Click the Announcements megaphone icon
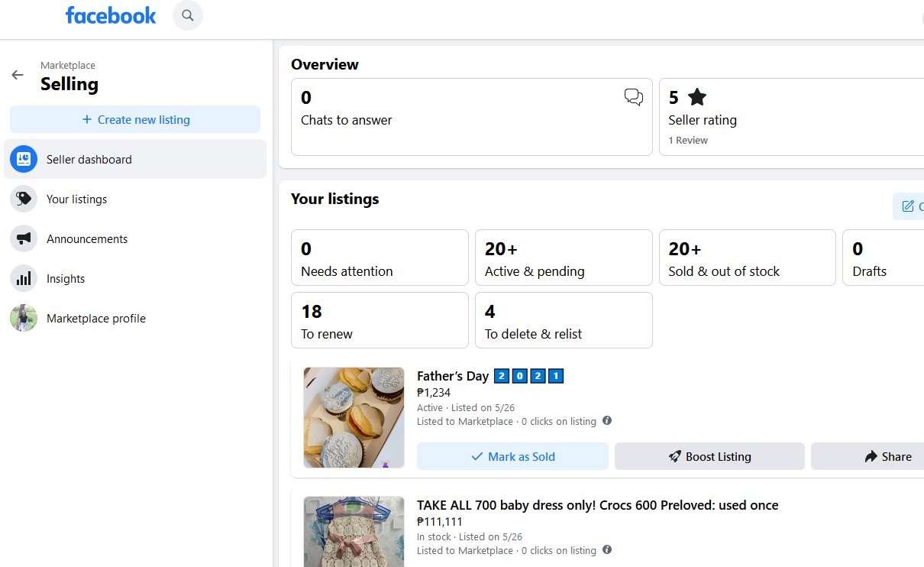Viewport: 924px width, 567px height. [24, 239]
